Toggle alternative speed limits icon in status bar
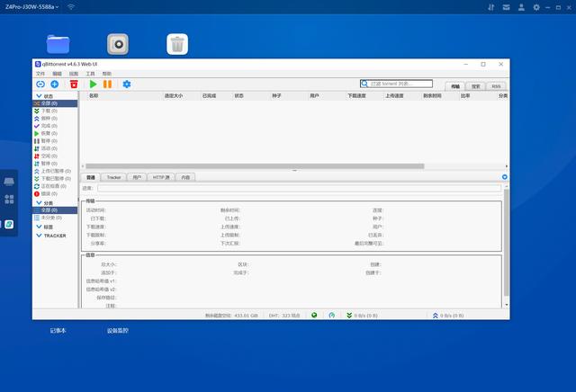 (x=332, y=316)
